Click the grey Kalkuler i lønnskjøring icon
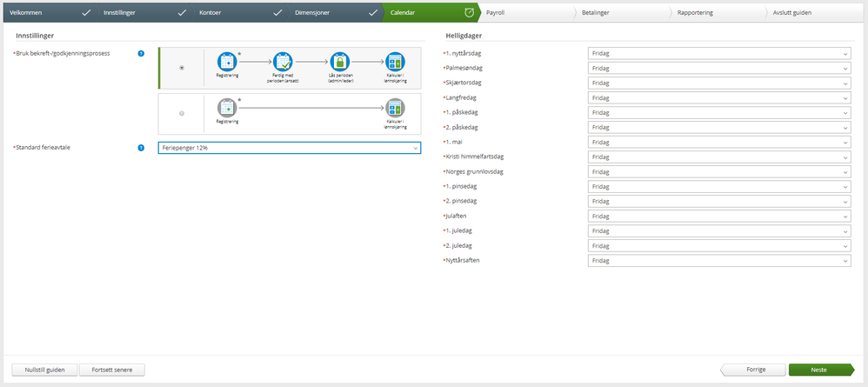Viewport: 868px width, 387px height. (x=395, y=108)
